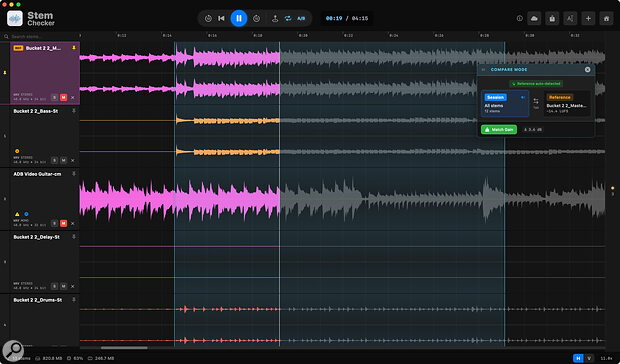Click the 00:19 / 04:15 time display

[x=347, y=18]
